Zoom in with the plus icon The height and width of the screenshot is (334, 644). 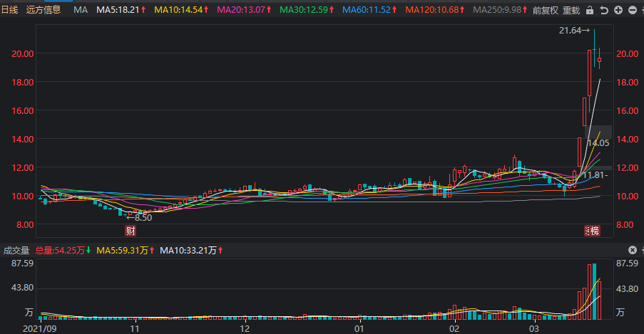618,10
